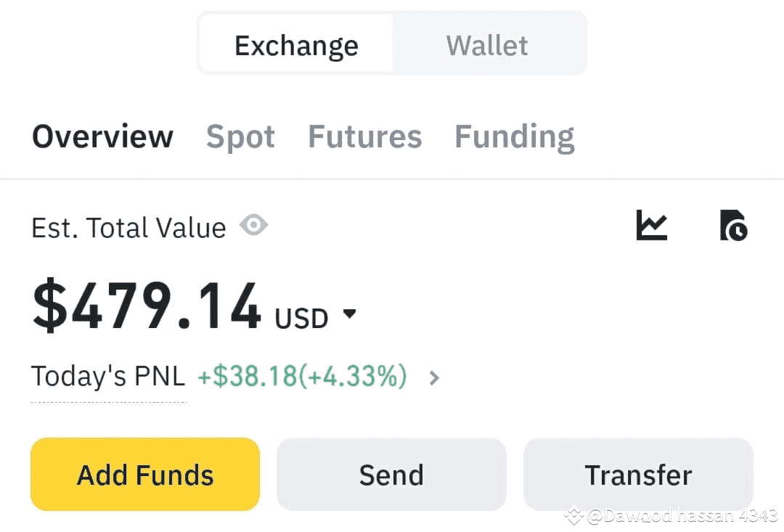
Task: Tap the Send button
Action: click(391, 475)
